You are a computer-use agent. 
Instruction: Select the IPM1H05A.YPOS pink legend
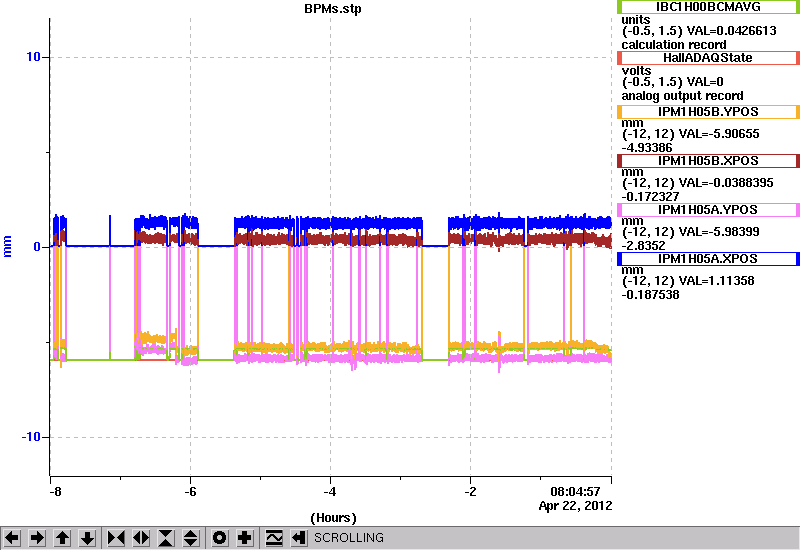pos(708,210)
